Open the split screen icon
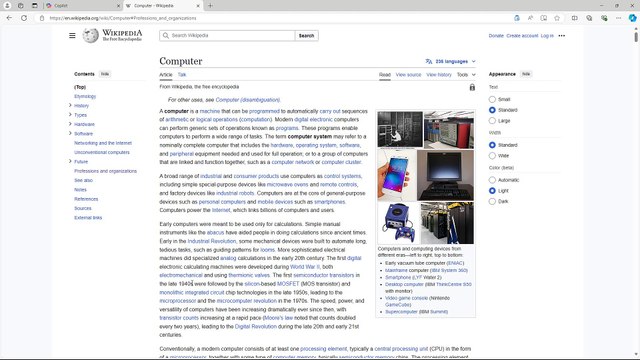The height and width of the screenshot is (360, 640). pos(575,18)
